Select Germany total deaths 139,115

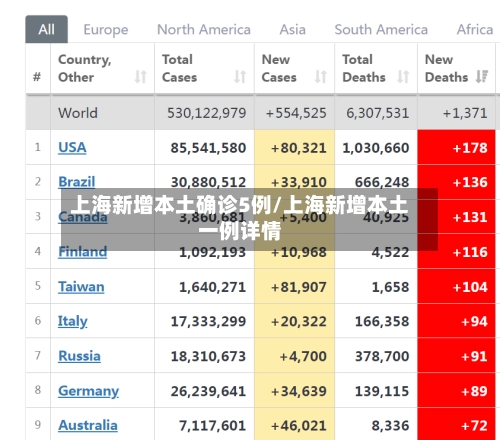pyautogui.click(x=382, y=391)
